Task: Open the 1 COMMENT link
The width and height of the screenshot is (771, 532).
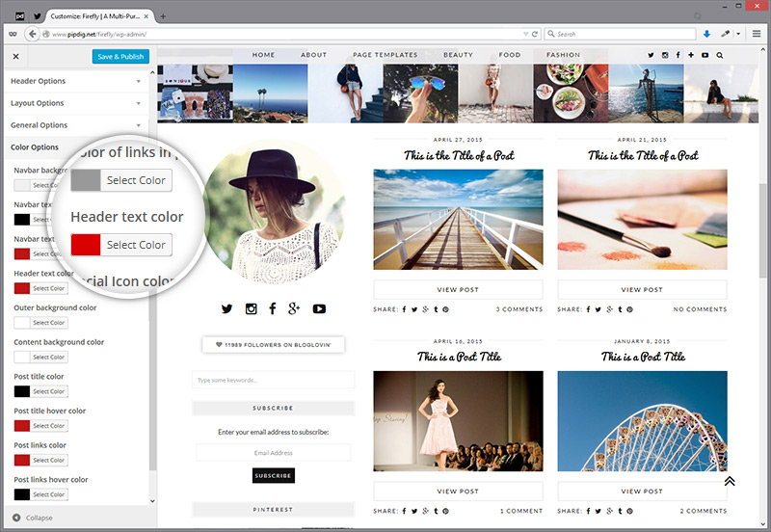Action: 521,512
